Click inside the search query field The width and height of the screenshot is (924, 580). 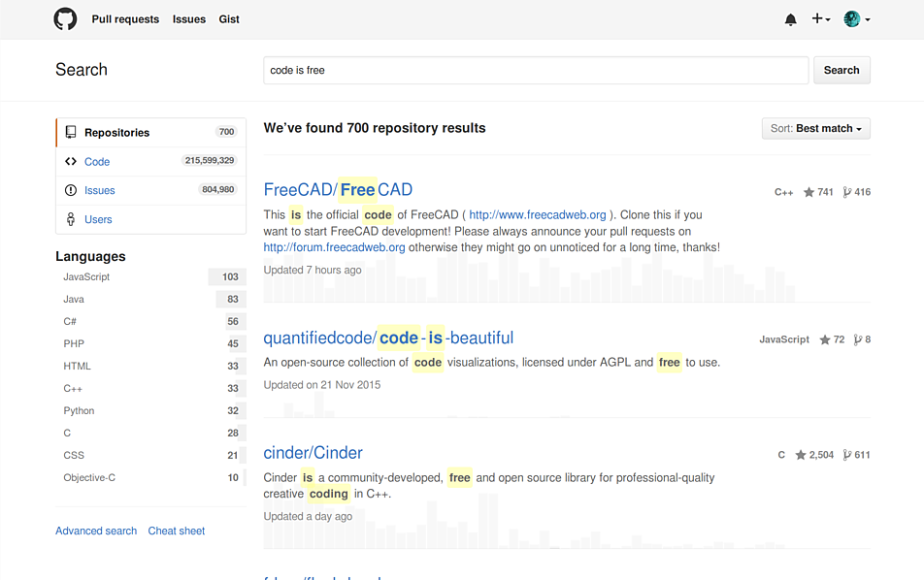pyautogui.click(x=534, y=70)
